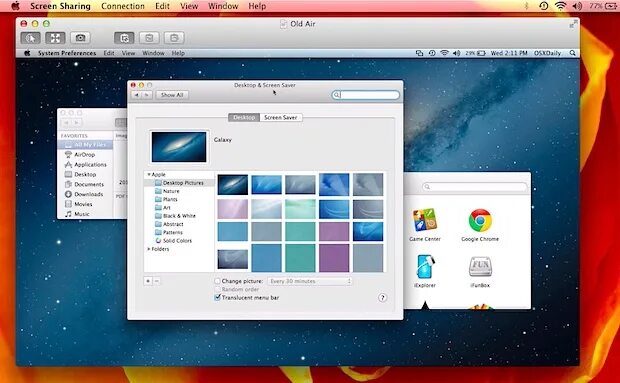Click the back arrow in Desktop & Screen Saver toolbar
Viewport: 620px width, 383px height.
coord(136,95)
